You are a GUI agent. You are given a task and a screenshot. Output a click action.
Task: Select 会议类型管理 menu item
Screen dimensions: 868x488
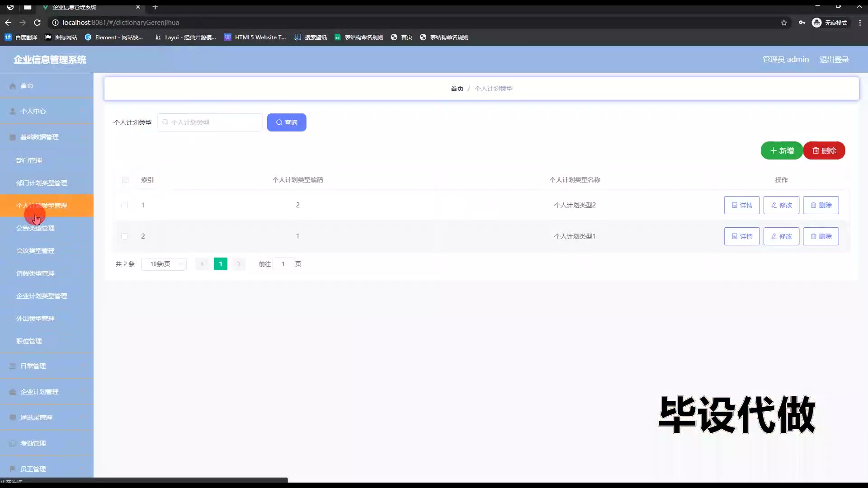(35, 251)
